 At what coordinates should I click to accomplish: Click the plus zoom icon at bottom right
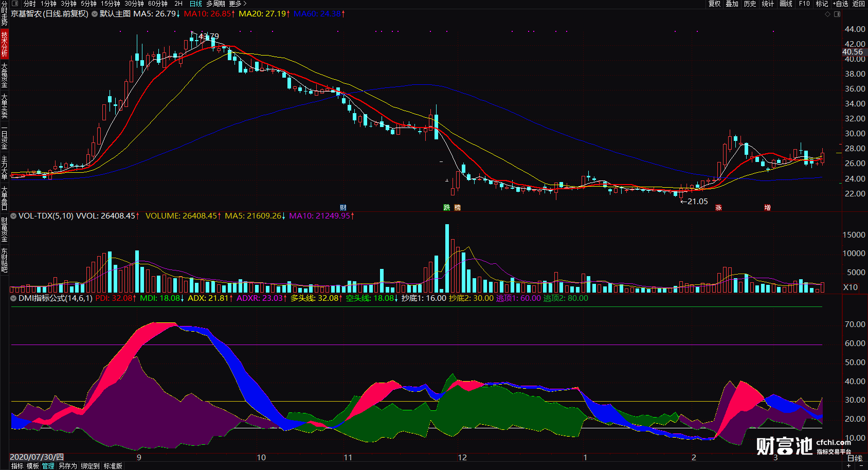tap(848, 466)
